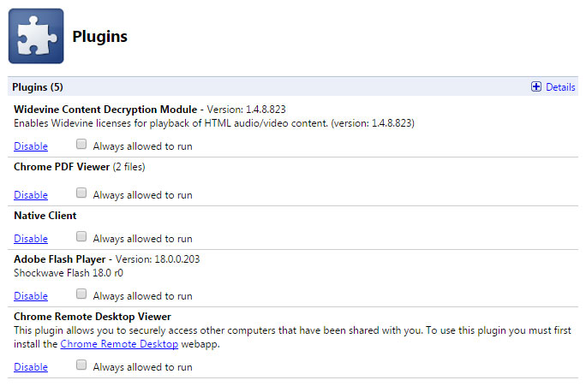
Task: Disable the Native Client plugin
Action: point(31,239)
